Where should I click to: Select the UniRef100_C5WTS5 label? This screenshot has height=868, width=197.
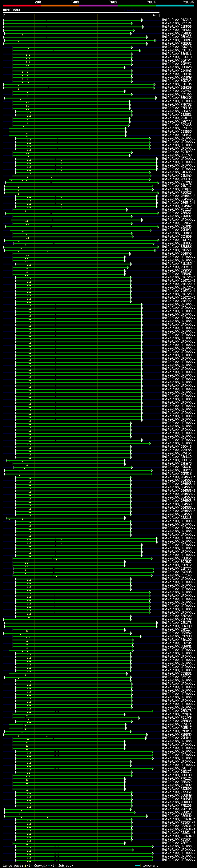point(177,50)
